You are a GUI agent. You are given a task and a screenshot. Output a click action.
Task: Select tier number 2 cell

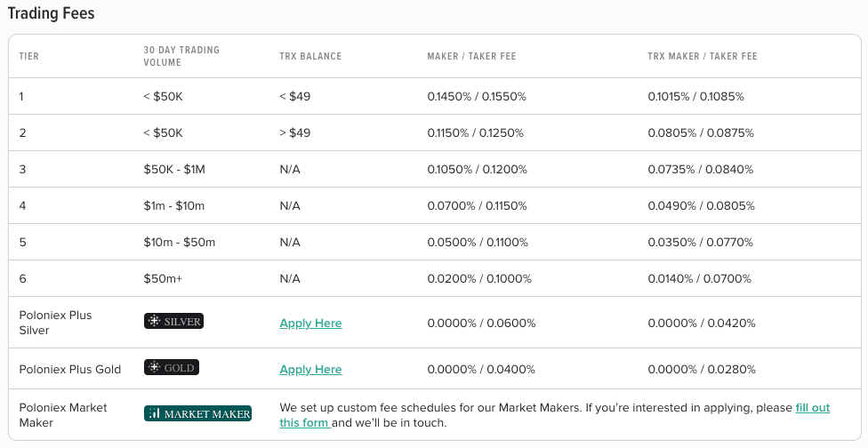tap(22, 132)
